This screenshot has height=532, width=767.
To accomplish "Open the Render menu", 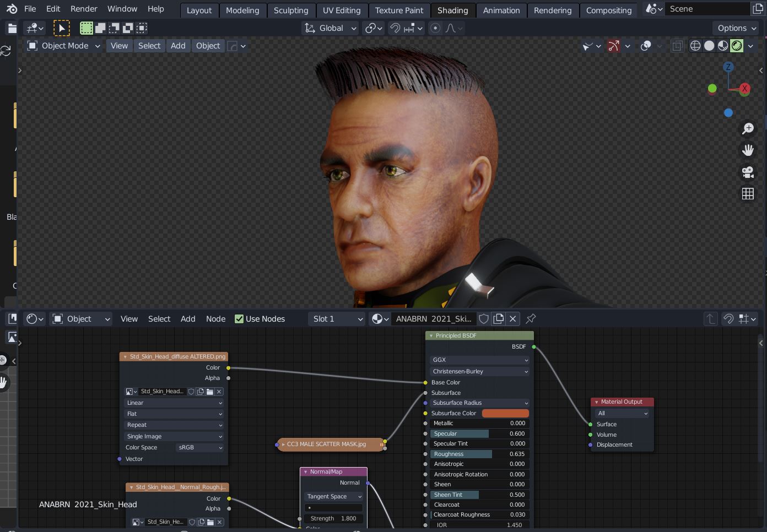I will tap(84, 9).
